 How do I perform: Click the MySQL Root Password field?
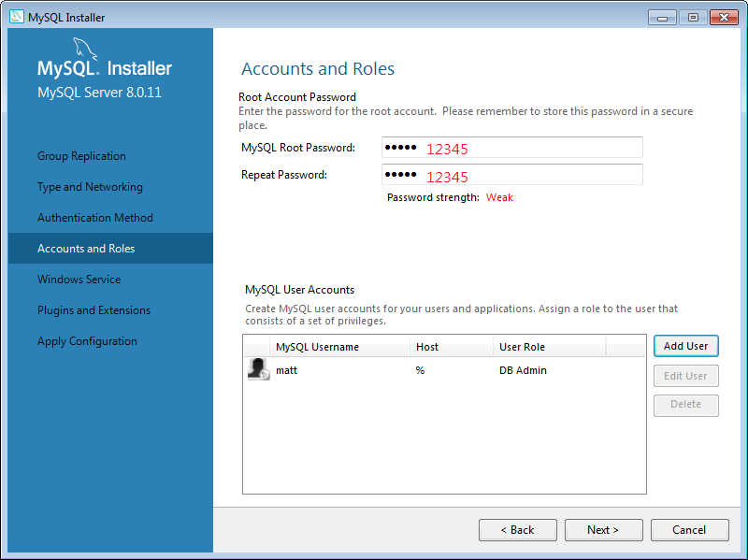click(x=511, y=148)
